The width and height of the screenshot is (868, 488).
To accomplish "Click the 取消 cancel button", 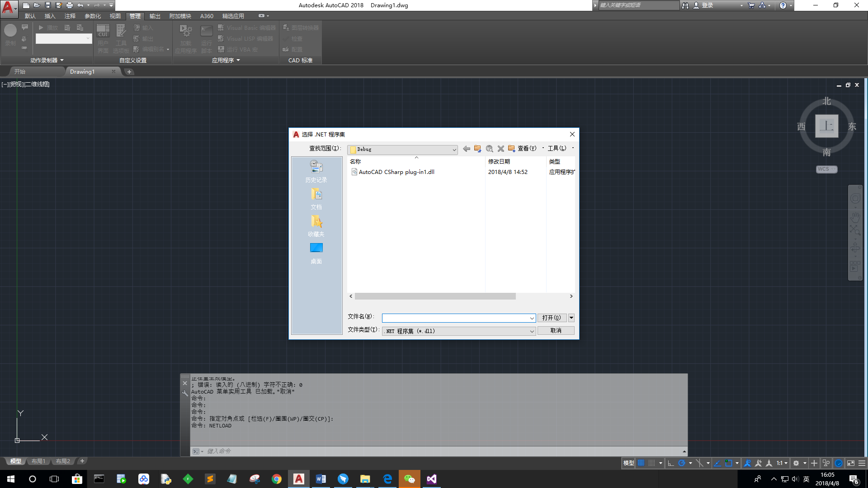I will (556, 331).
